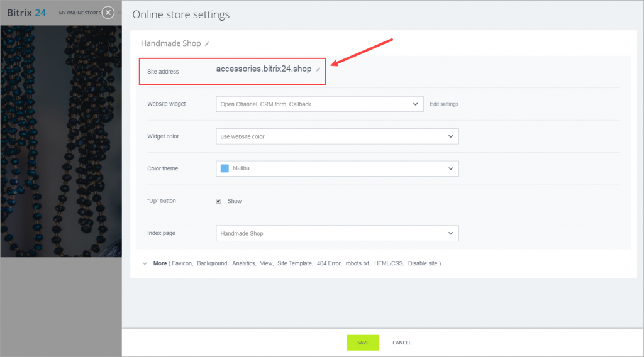Open Background settings link
Viewport: 644px width, 357px height.
click(212, 263)
